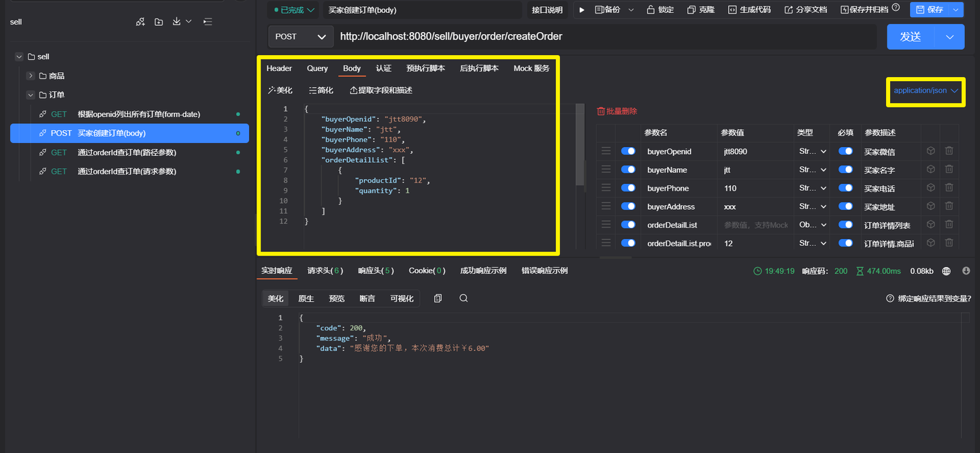Open the 响应头 response headers tab
This screenshot has width=980, height=453.
(376, 270)
